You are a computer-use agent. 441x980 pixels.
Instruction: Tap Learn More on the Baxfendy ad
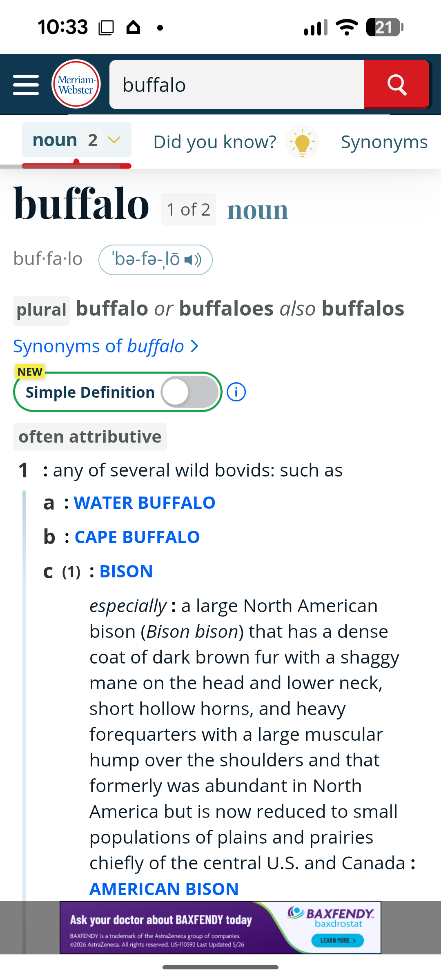[338, 940]
